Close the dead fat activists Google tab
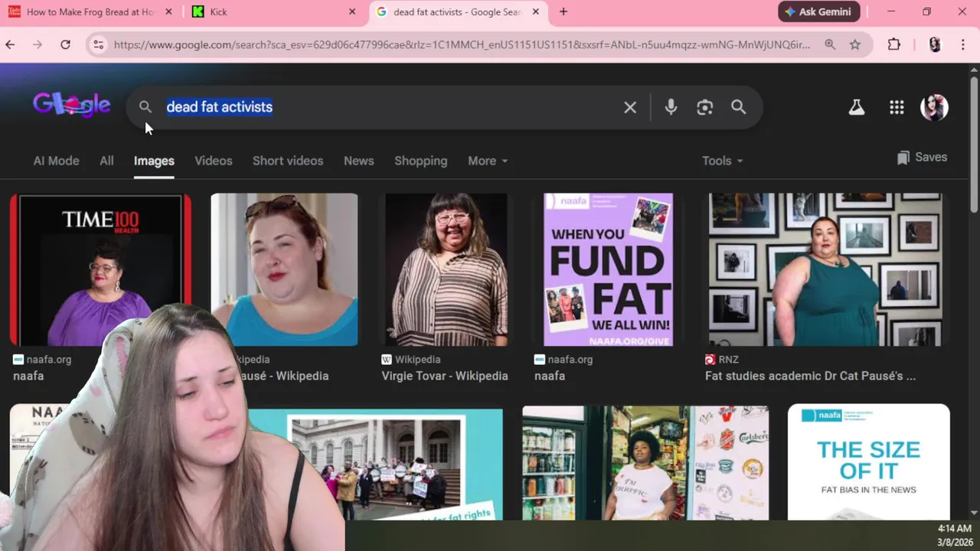The image size is (980, 551). point(536,11)
